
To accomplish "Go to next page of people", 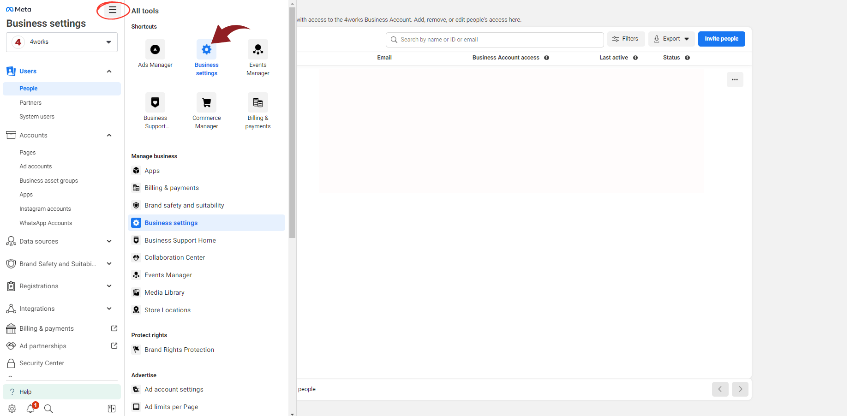I will [740, 389].
